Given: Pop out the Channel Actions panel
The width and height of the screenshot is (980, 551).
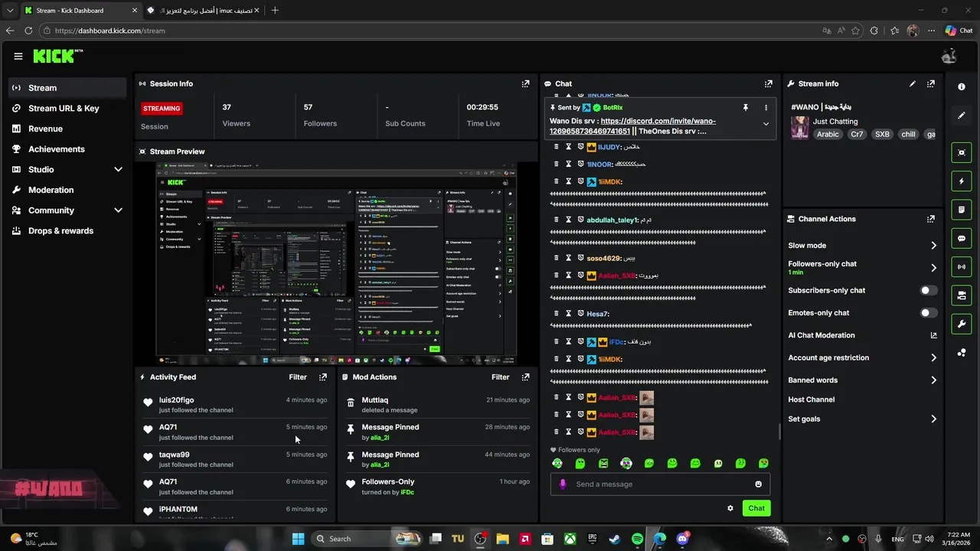Looking at the screenshot, I should [931, 219].
